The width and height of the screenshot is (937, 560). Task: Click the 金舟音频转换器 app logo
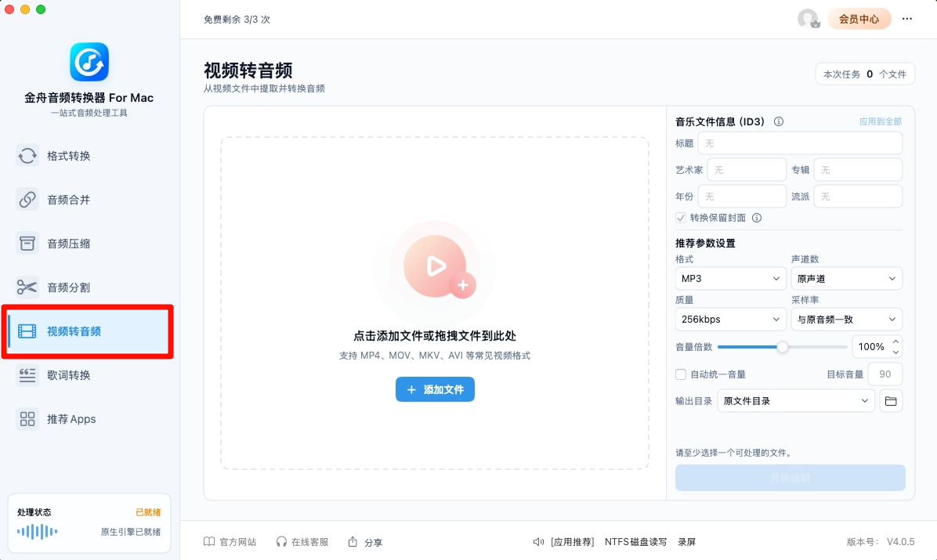point(89,62)
